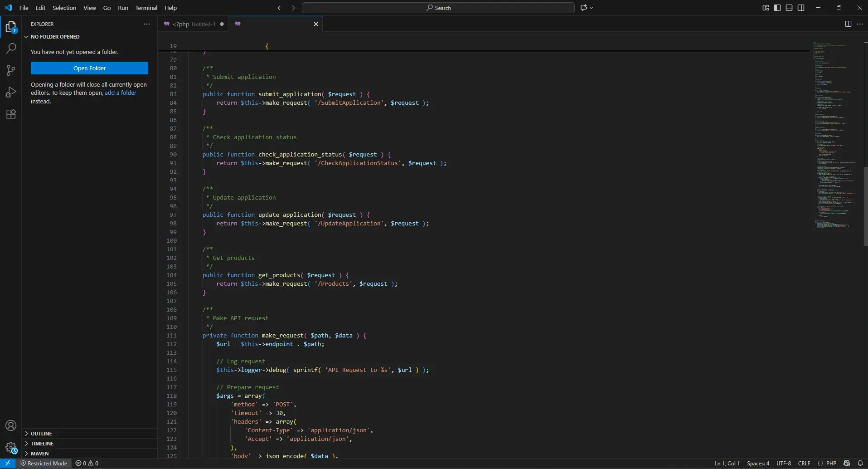This screenshot has width=868, height=469.
Task: Change indentation via Spaces: 4
Action: click(758, 463)
